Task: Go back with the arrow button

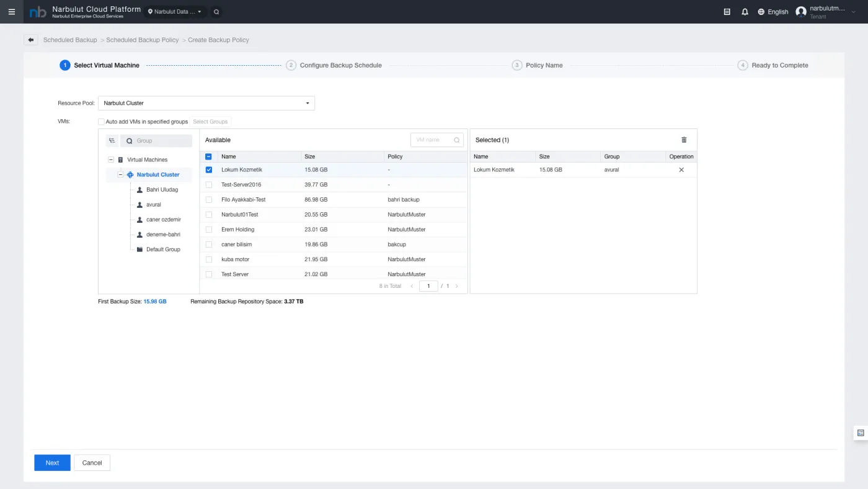Action: coord(31,40)
